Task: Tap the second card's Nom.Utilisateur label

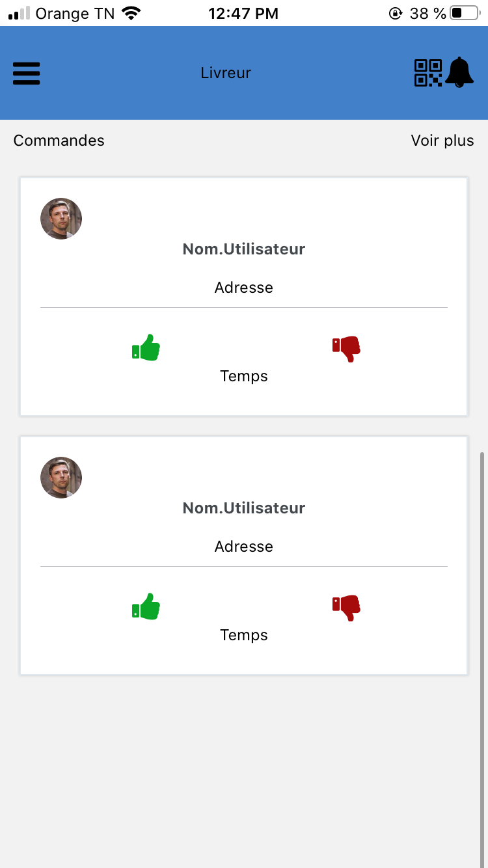Action: (x=243, y=508)
